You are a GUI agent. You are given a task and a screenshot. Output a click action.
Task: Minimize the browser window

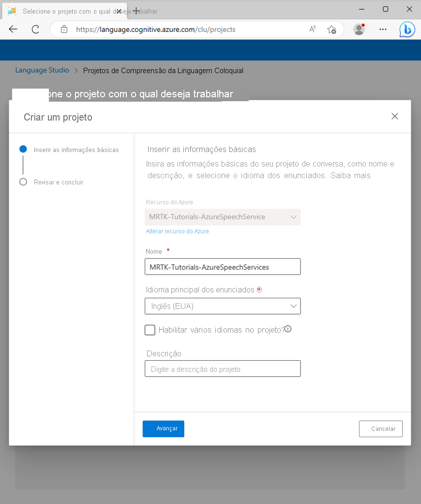pos(361,9)
